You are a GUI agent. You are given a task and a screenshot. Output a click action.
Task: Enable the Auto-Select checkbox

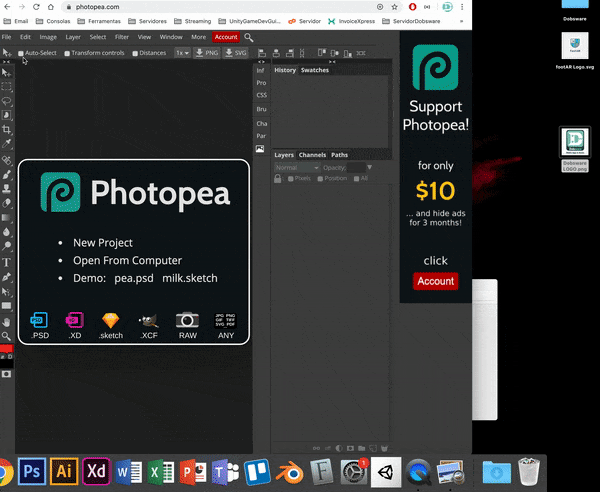pyautogui.click(x=21, y=53)
